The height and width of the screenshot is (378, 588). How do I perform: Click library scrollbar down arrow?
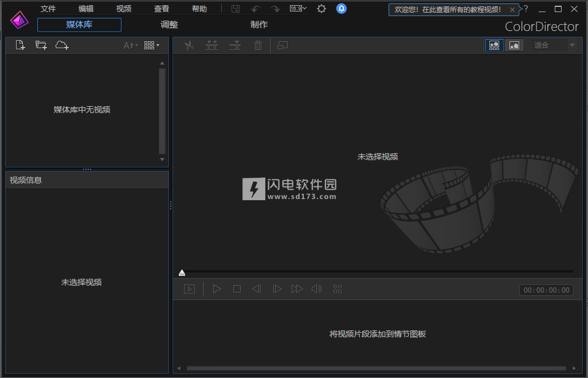[x=162, y=159]
